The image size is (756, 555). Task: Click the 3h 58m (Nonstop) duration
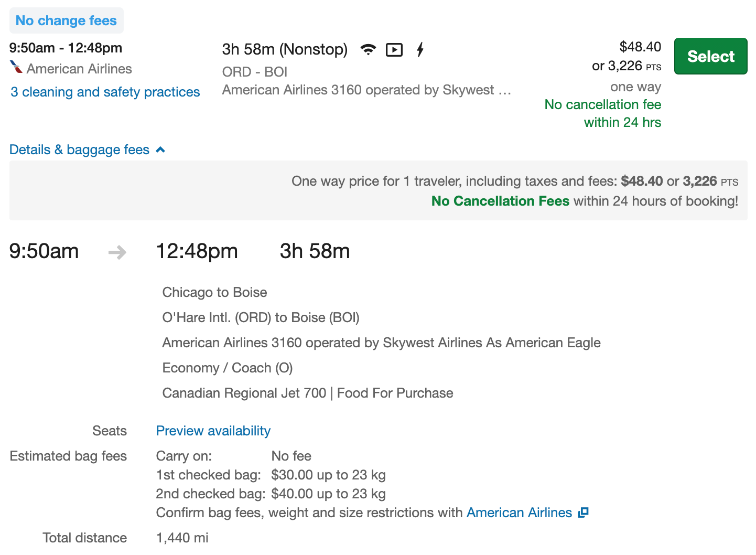[x=285, y=49]
